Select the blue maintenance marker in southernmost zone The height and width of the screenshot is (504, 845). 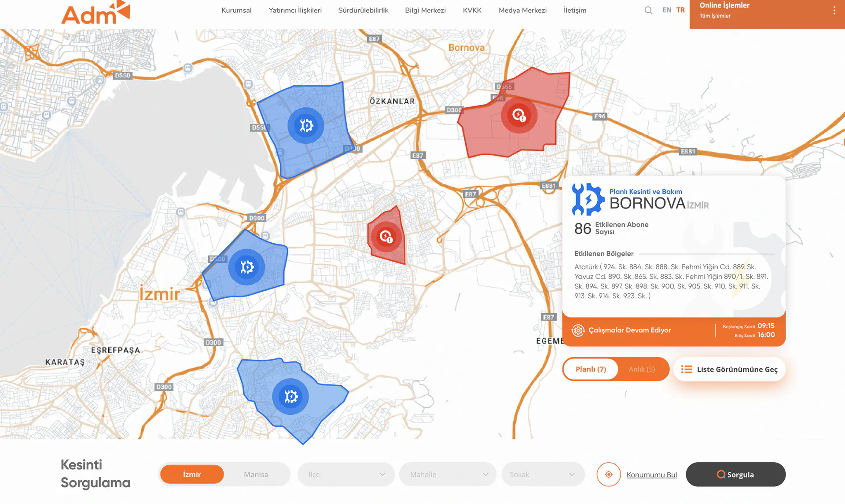290,396
